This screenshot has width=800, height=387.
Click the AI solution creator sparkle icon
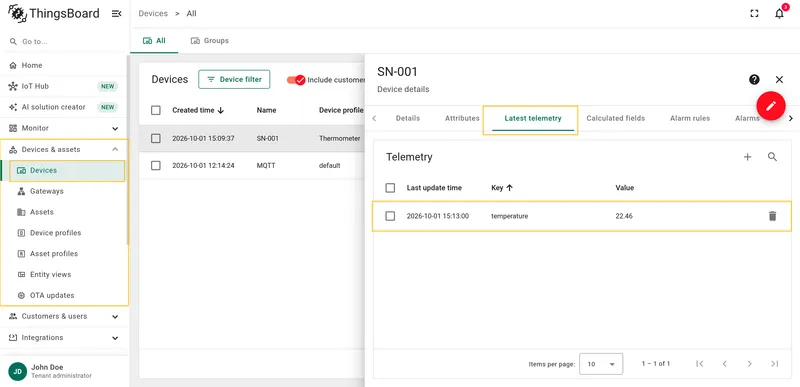[x=13, y=107]
